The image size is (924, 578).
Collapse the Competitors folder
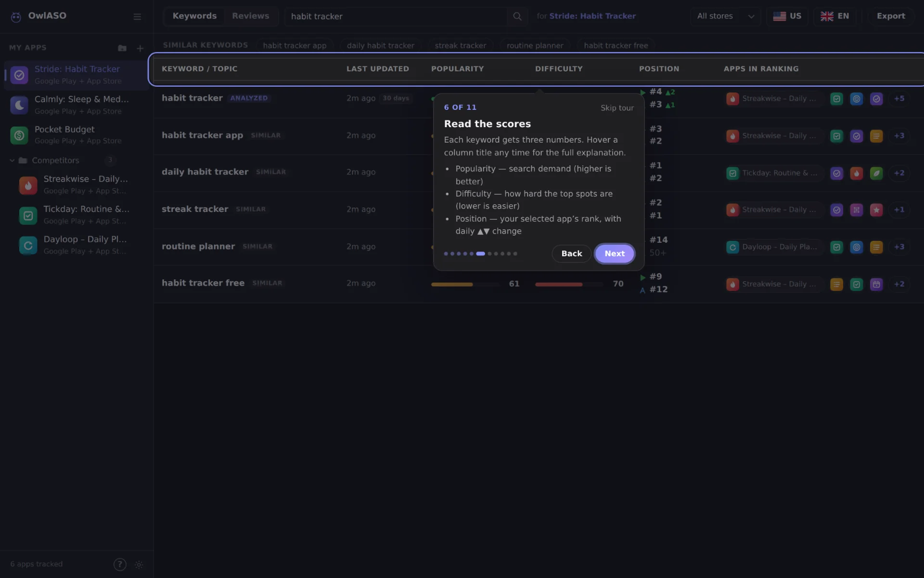(x=12, y=160)
